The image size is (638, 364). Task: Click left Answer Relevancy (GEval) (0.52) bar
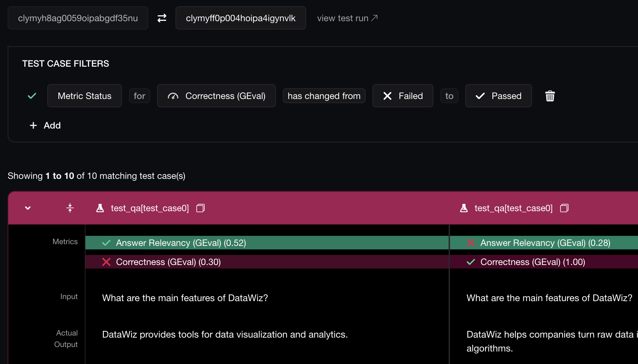267,243
